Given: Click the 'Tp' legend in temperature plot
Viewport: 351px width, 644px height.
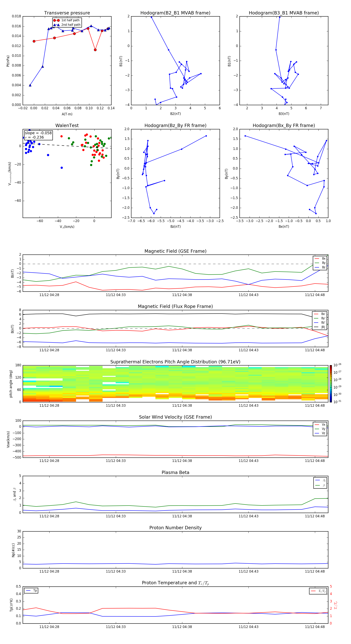Looking at the screenshot, I should pos(31,591).
